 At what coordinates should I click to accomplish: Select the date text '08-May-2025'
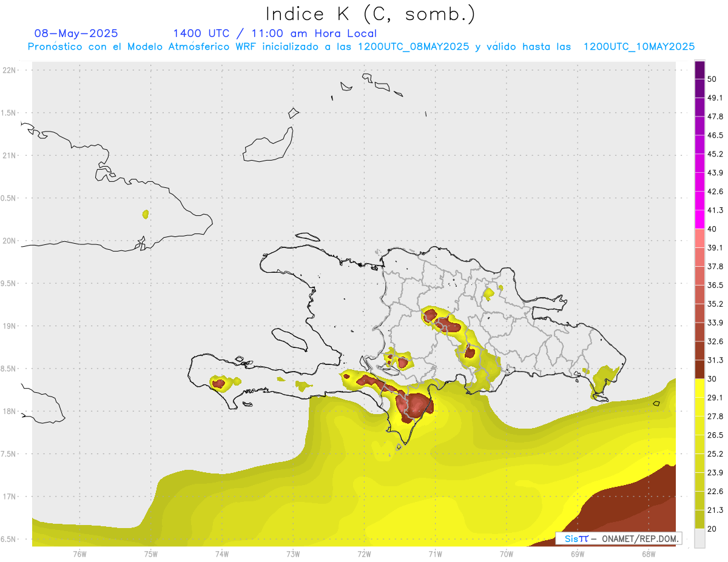coord(76,34)
